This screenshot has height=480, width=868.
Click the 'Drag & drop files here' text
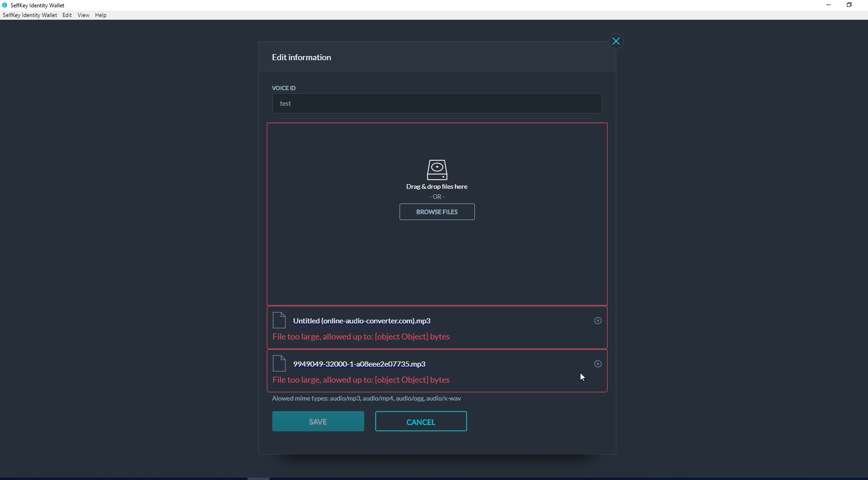(437, 186)
